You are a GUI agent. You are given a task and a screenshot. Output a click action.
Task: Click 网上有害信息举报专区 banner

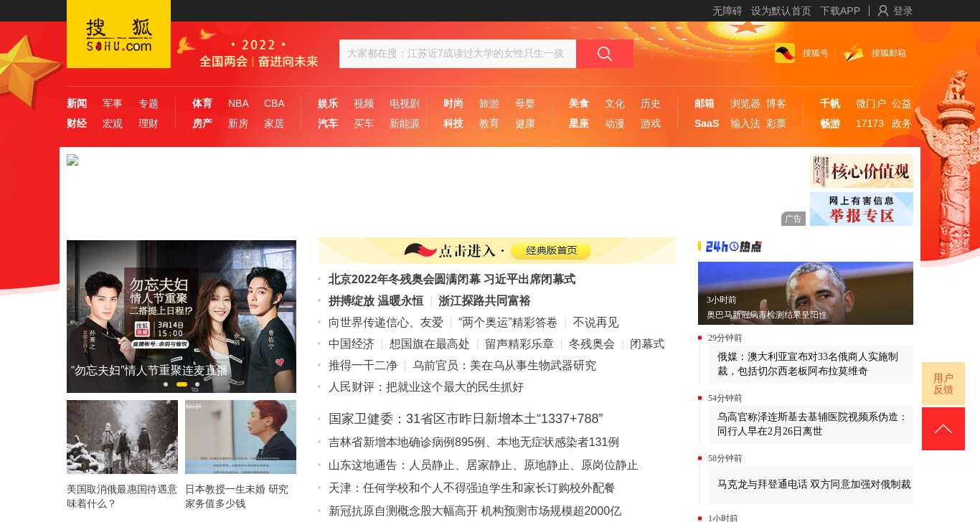point(862,209)
